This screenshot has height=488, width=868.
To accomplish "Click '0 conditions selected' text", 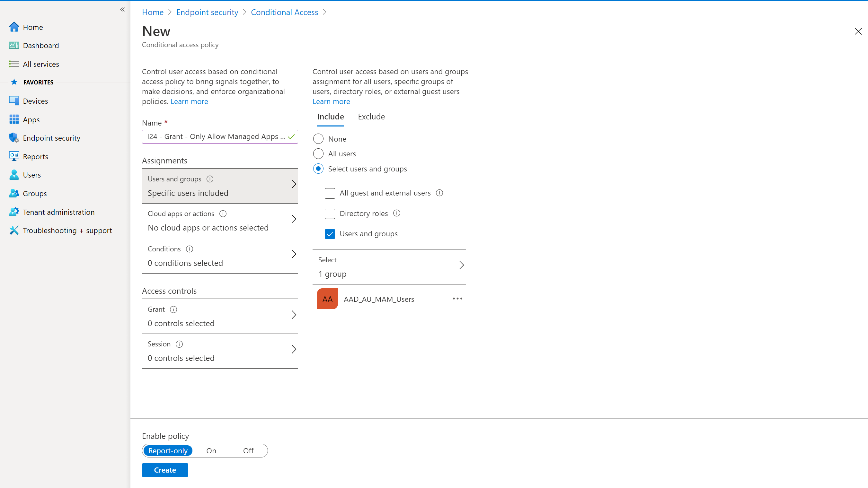I will (185, 263).
